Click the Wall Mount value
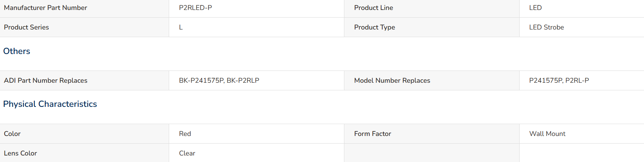The height and width of the screenshot is (162, 644). click(x=547, y=134)
